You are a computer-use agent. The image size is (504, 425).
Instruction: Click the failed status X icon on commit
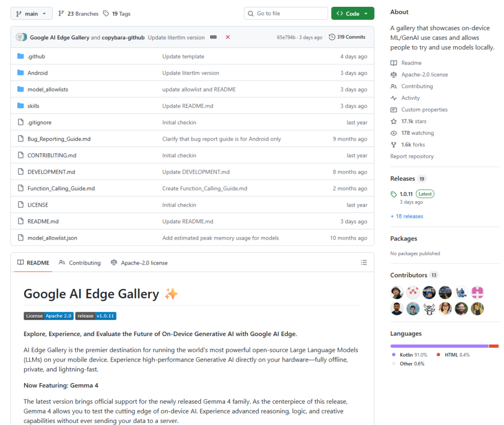tap(228, 37)
